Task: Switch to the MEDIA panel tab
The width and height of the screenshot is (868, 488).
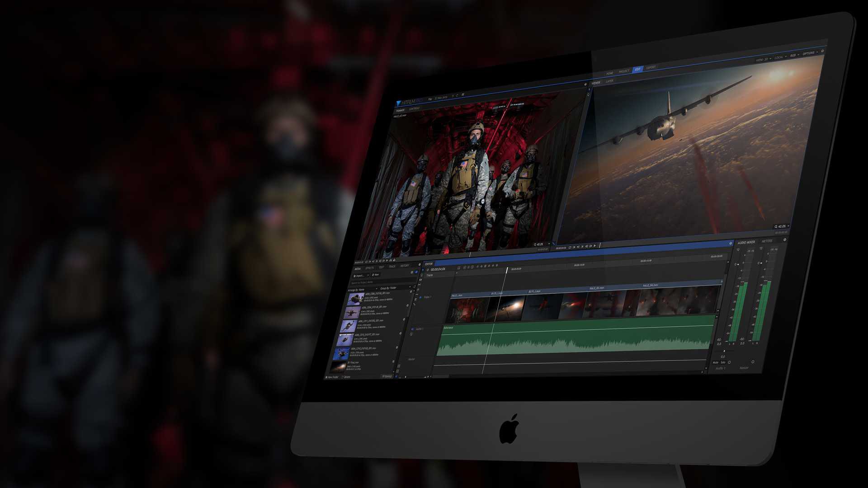Action: pyautogui.click(x=358, y=269)
